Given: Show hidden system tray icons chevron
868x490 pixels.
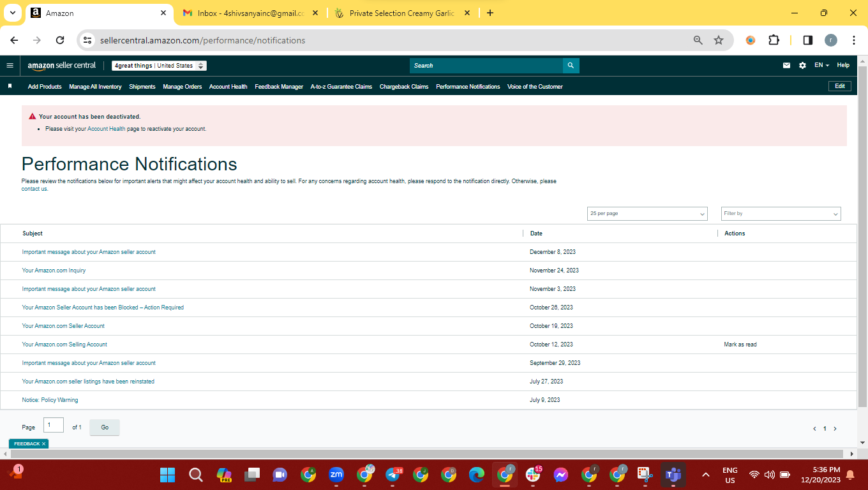Looking at the screenshot, I should [x=705, y=475].
